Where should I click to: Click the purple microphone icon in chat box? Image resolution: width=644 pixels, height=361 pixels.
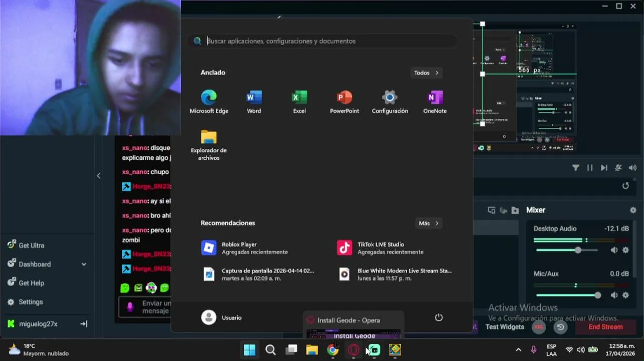(x=130, y=307)
